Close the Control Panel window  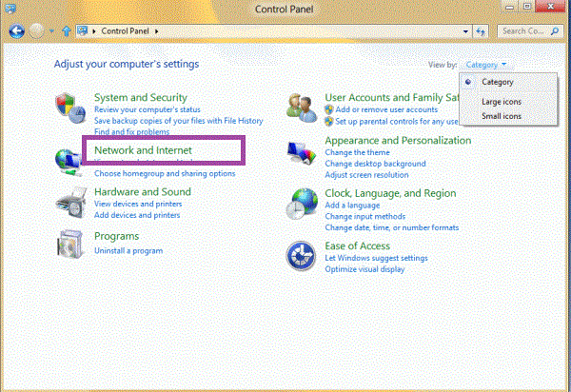tap(551, 7)
